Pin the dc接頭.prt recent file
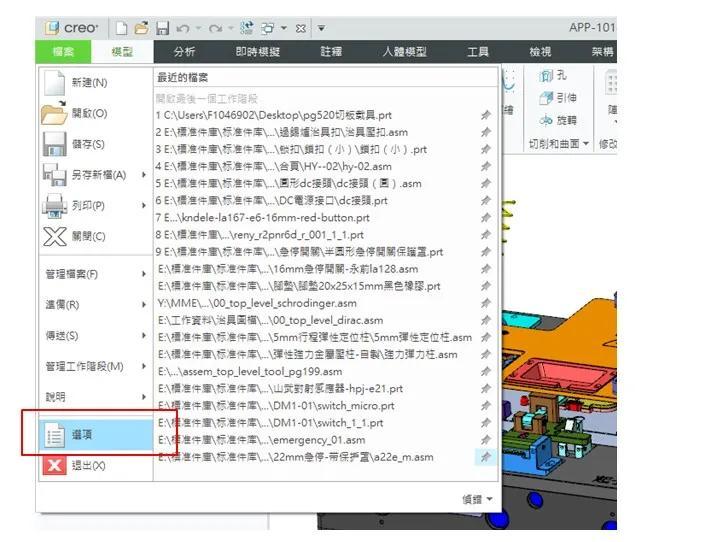 (x=486, y=201)
